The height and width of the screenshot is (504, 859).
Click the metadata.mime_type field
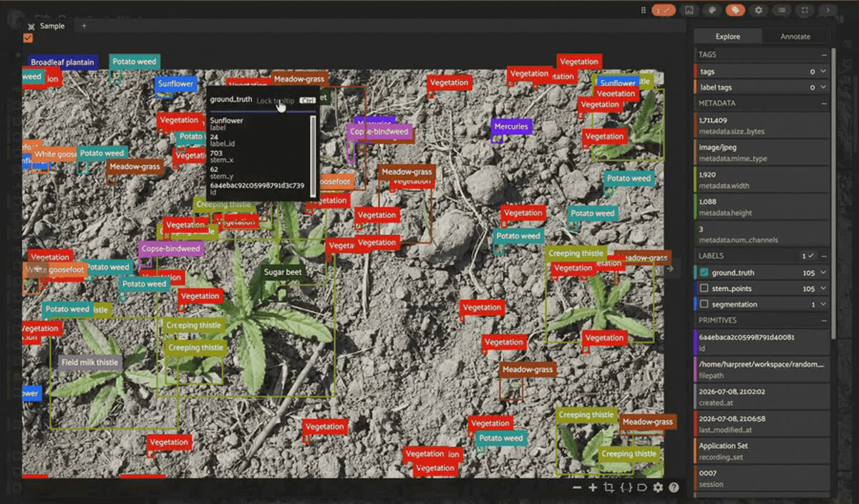pyautogui.click(x=762, y=152)
